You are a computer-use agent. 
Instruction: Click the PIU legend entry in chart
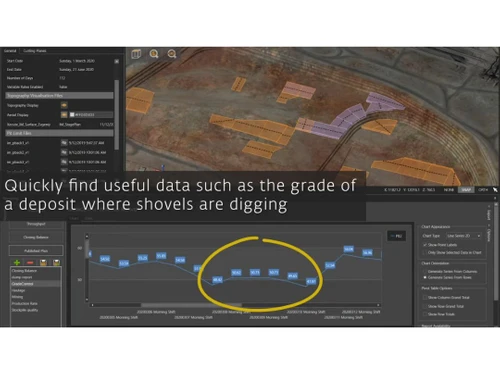[x=396, y=236]
